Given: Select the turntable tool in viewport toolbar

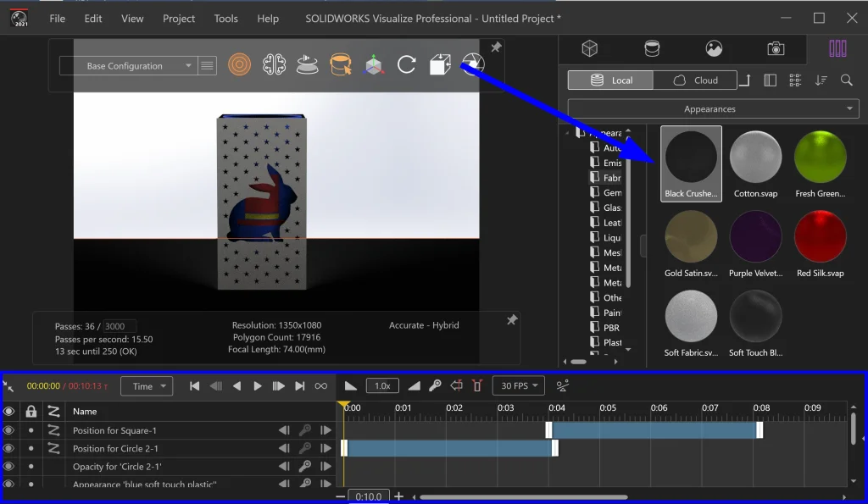Looking at the screenshot, I should tap(307, 64).
